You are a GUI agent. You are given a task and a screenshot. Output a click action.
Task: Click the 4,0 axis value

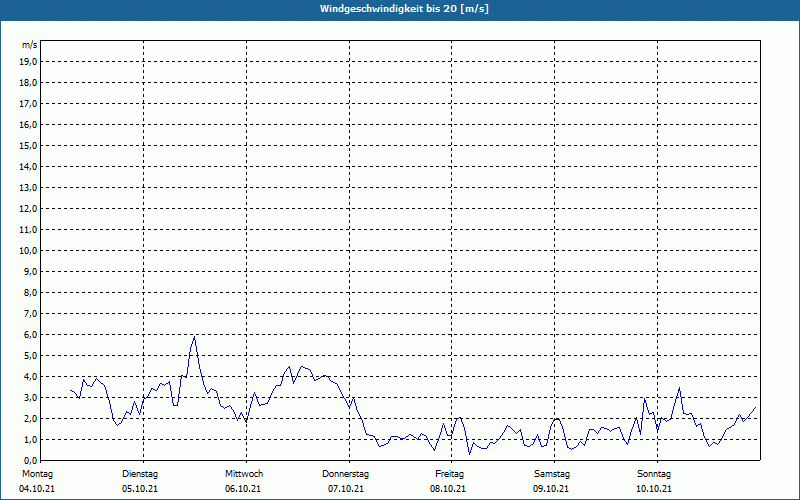(x=30, y=377)
